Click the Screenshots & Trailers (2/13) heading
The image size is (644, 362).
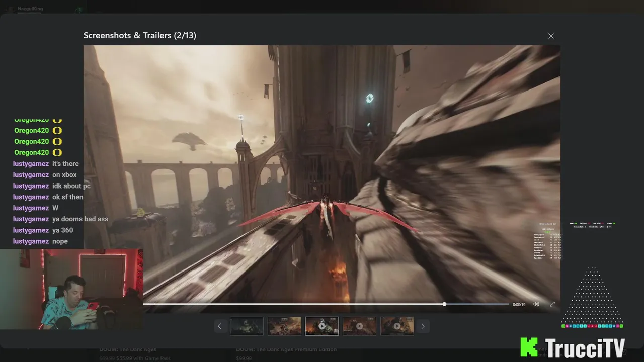click(140, 35)
